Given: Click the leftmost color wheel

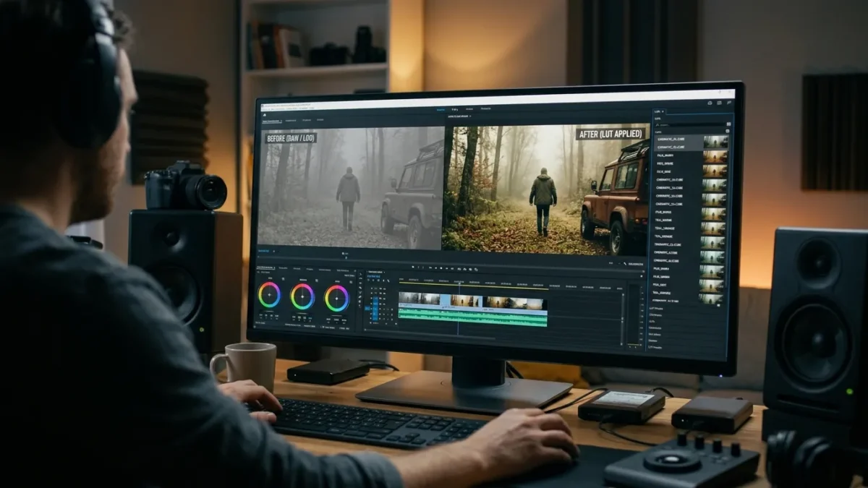Looking at the screenshot, I should click(269, 295).
